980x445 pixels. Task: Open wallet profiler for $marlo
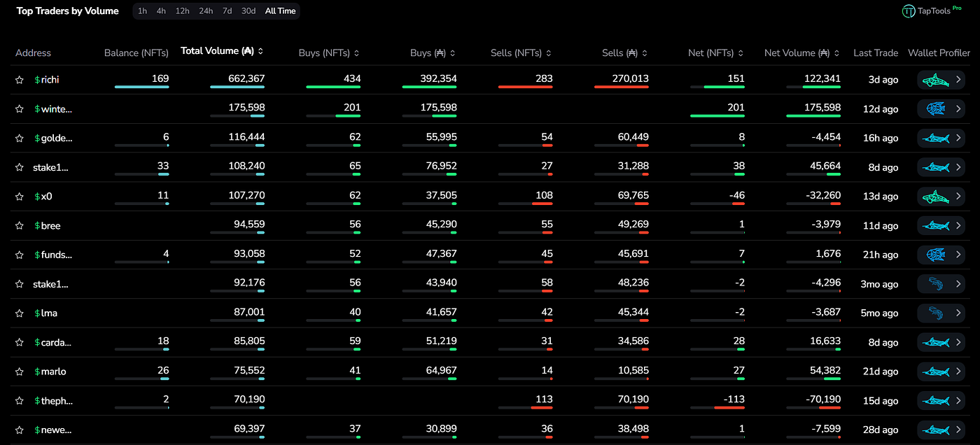[x=941, y=372]
